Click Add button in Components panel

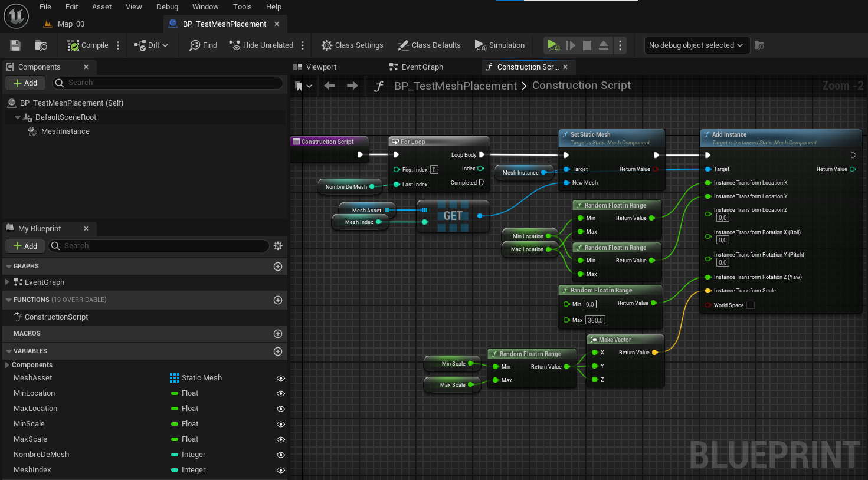coord(25,83)
